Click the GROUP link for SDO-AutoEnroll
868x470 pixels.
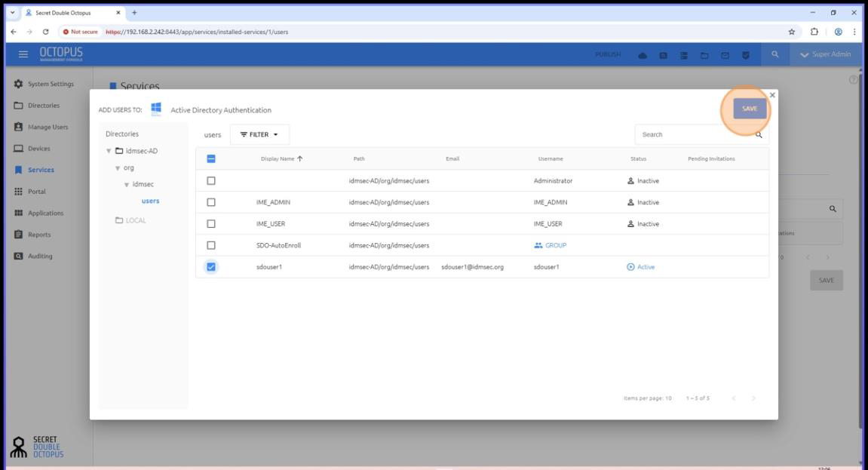pos(551,245)
